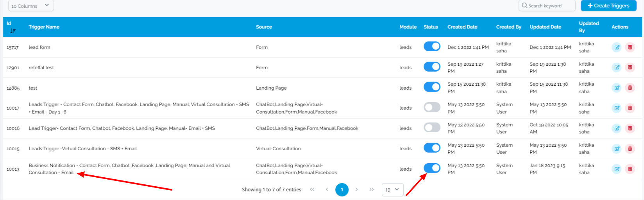Edit the reffefal test trigger
Screen dimensions: 644x200
(x=617, y=67)
